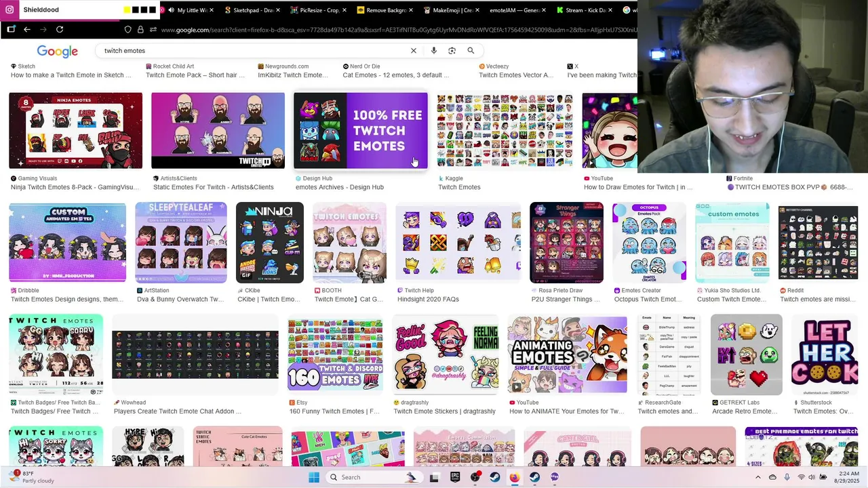868x488 pixels.
Task: Open Hindsight 2020 FAQs link
Action: [428, 299]
